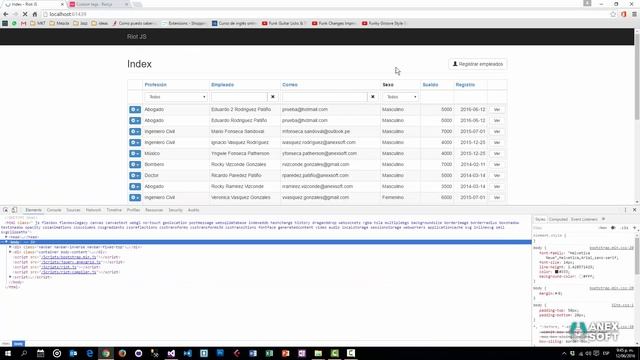Open gear menu for Yngwie Fonseca Patterson
640x360 pixels.
(135, 153)
